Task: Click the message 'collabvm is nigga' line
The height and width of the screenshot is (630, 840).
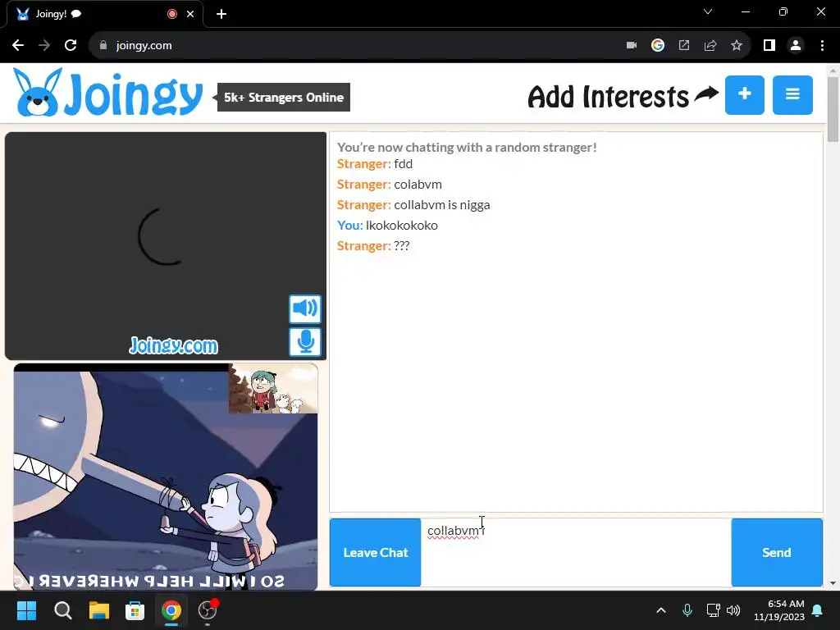Action: (x=413, y=204)
